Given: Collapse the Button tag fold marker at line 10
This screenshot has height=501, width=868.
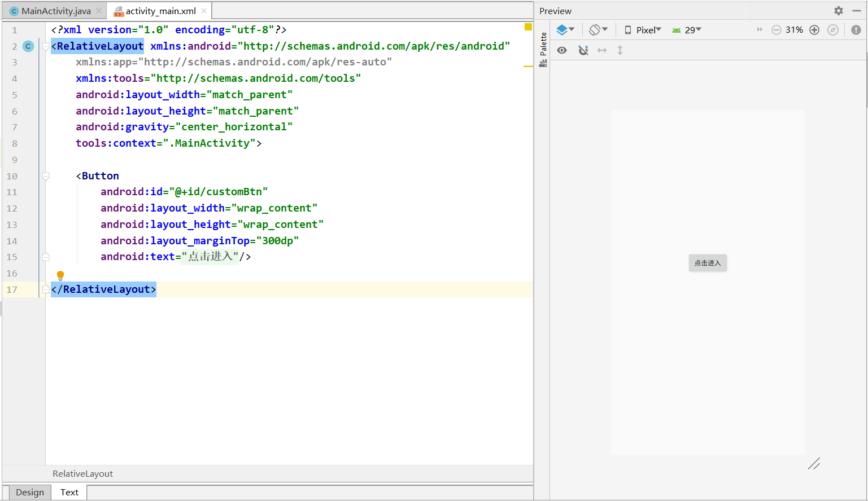Looking at the screenshot, I should click(46, 176).
